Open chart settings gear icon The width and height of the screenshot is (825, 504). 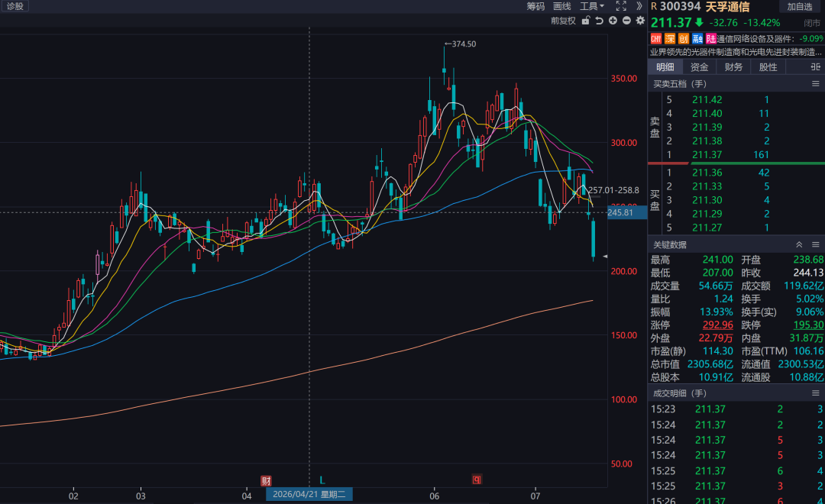point(640,21)
